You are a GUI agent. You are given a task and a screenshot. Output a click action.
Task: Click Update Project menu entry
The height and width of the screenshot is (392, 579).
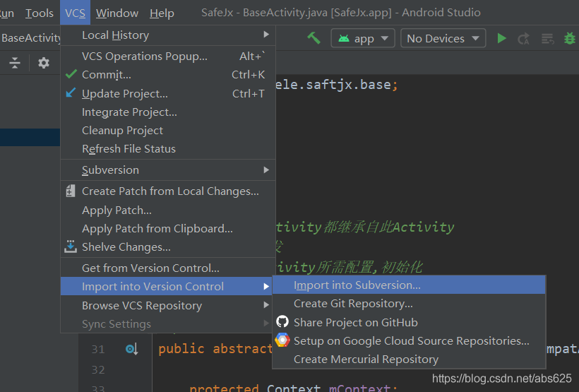(124, 93)
